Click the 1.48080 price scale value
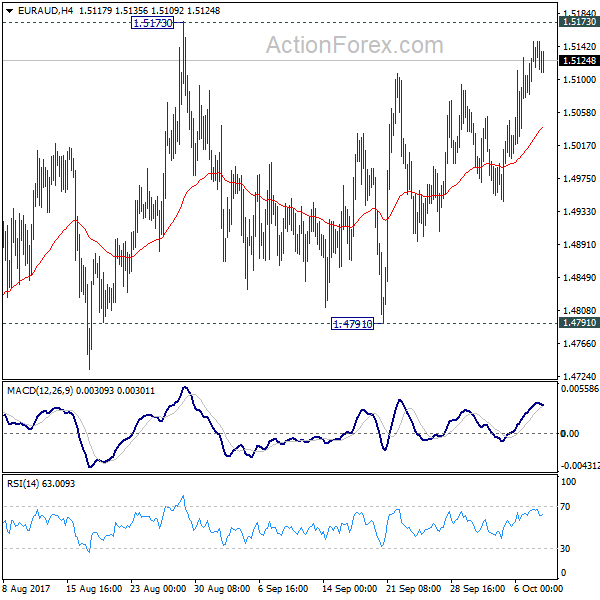Viewport: 600px width, 600px height. 579,310
